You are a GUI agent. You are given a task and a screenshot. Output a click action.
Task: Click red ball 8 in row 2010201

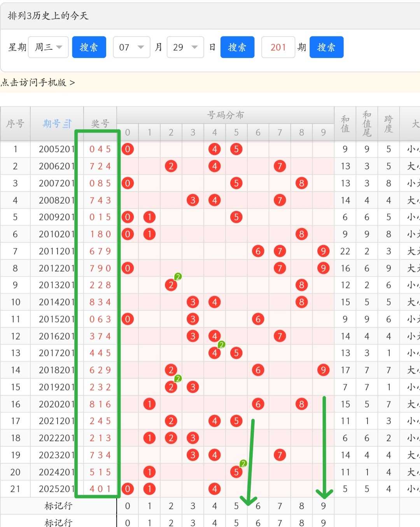click(301, 234)
